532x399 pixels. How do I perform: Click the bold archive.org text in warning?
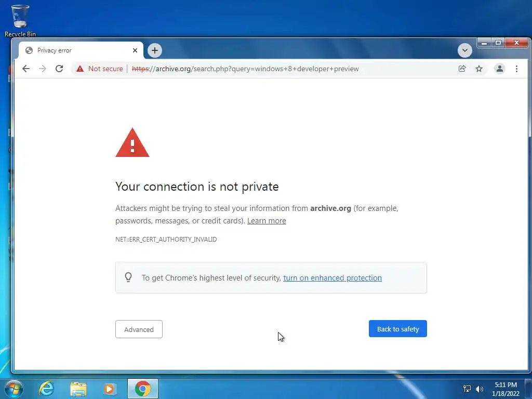pyautogui.click(x=330, y=208)
